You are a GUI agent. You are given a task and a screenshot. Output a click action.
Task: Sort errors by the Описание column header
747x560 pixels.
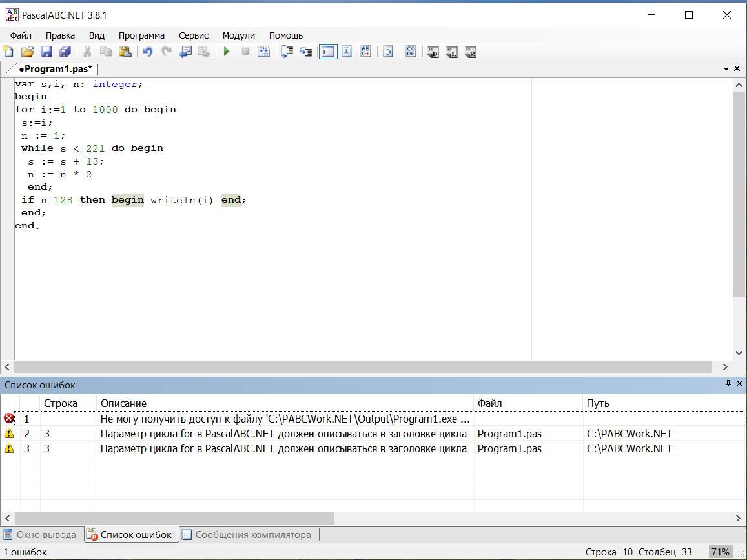[x=284, y=403]
